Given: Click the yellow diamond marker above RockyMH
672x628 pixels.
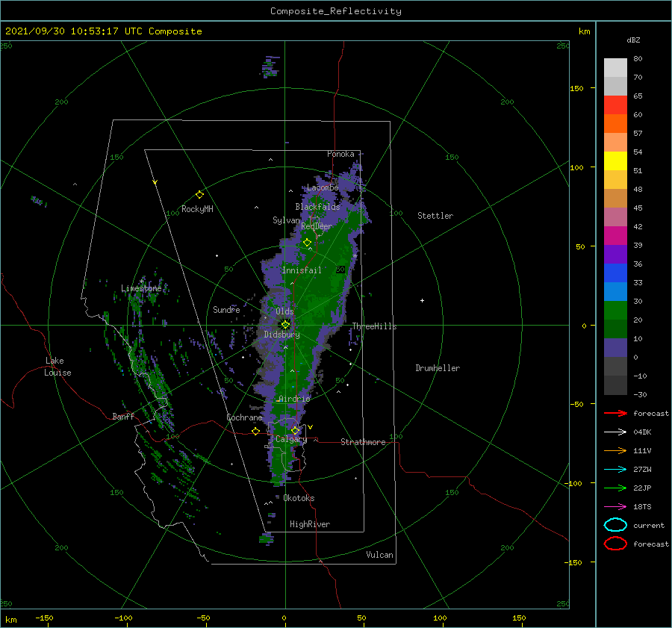Looking at the screenshot, I should coord(199,195).
